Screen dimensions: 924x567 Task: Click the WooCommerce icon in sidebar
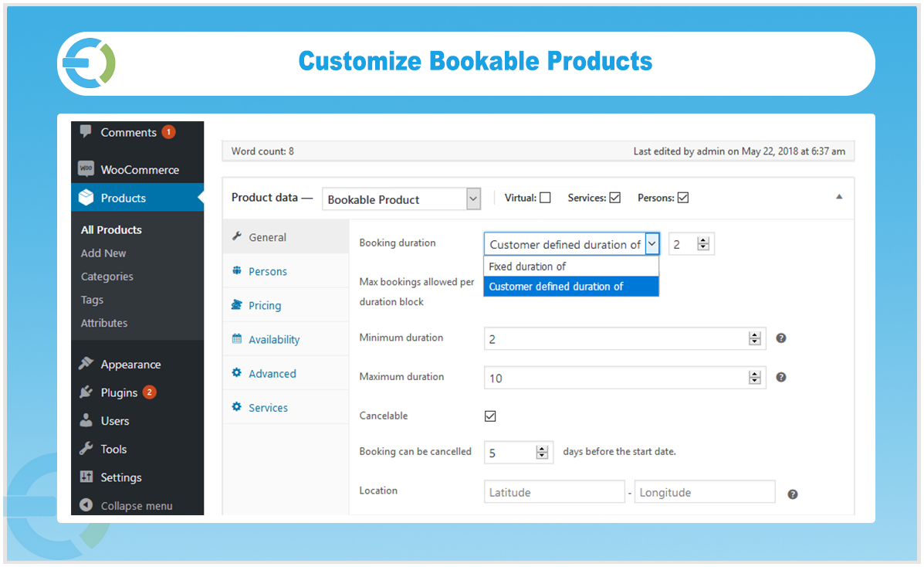(86, 169)
